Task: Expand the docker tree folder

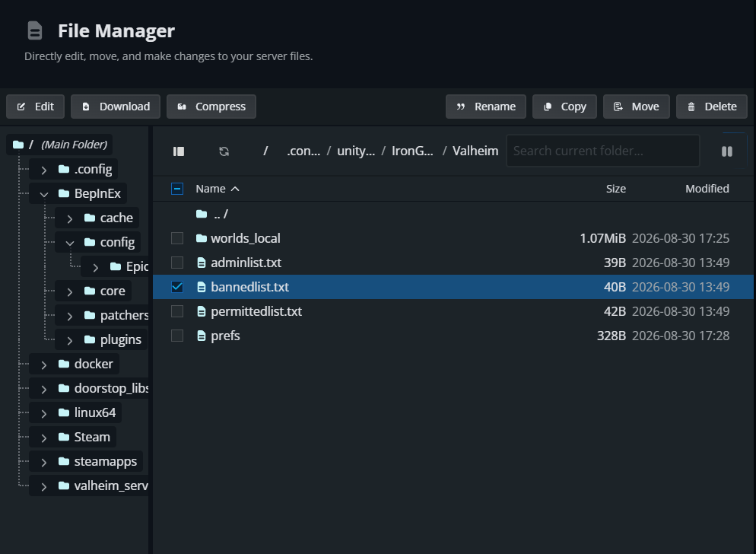Action: [44, 365]
